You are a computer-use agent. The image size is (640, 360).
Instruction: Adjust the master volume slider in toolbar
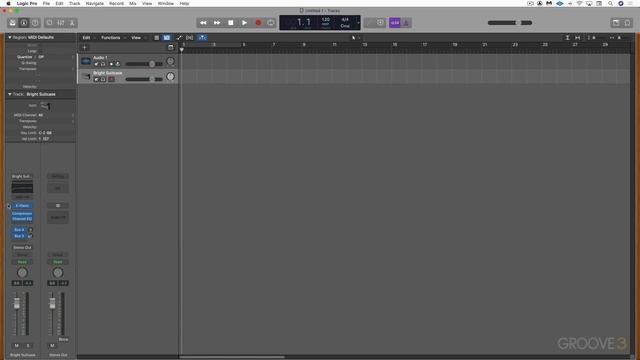pos(510,23)
